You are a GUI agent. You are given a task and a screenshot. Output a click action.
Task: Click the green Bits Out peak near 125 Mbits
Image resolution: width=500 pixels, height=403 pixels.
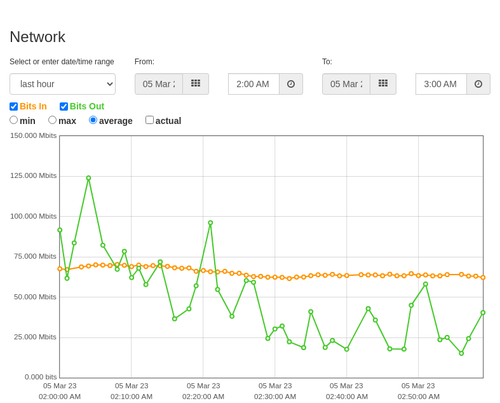[x=88, y=178]
